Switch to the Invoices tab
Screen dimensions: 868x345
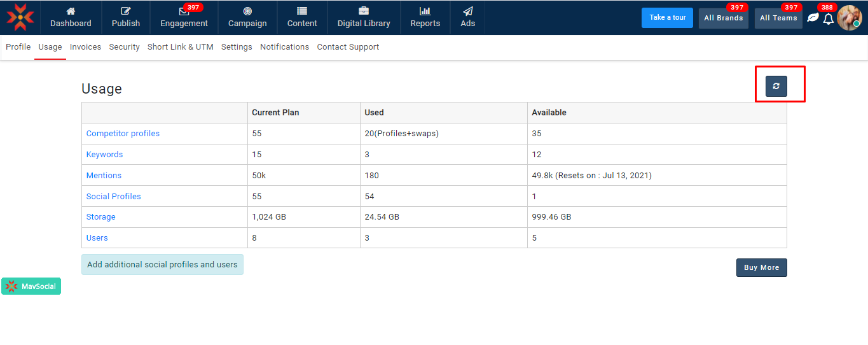(x=85, y=47)
